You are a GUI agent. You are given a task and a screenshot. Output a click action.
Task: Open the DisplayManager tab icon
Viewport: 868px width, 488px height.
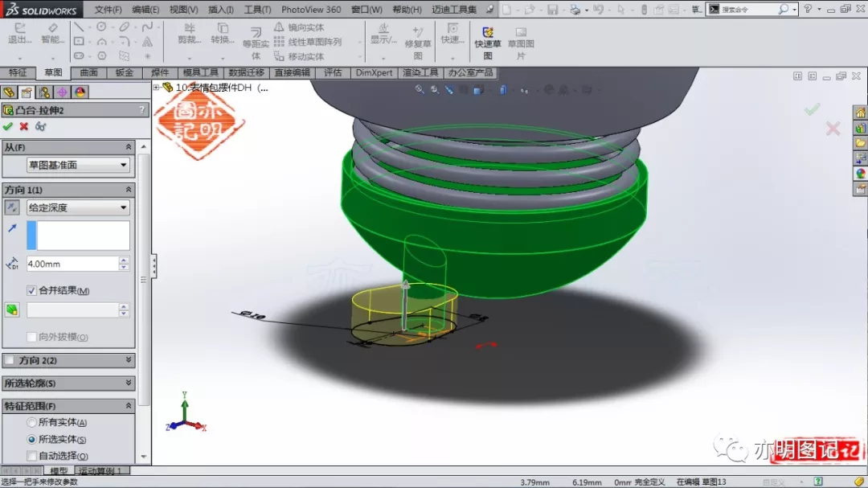(80, 92)
